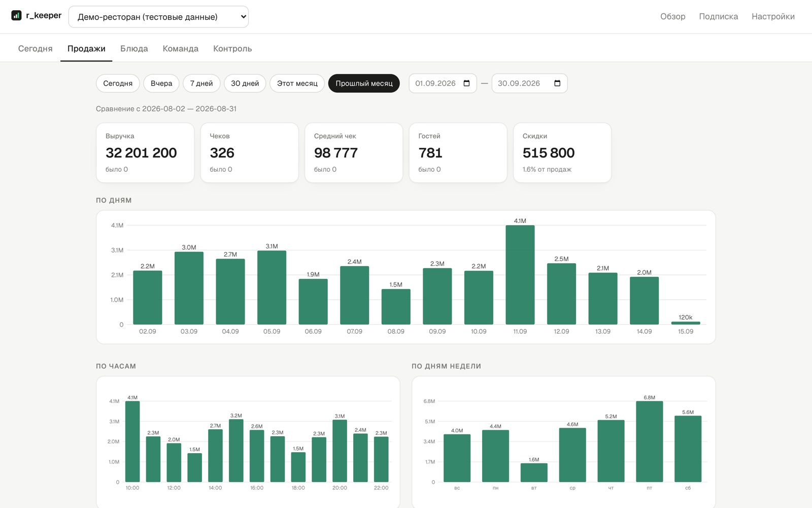Choose the 7 дней period filter
812x508 pixels.
point(201,83)
